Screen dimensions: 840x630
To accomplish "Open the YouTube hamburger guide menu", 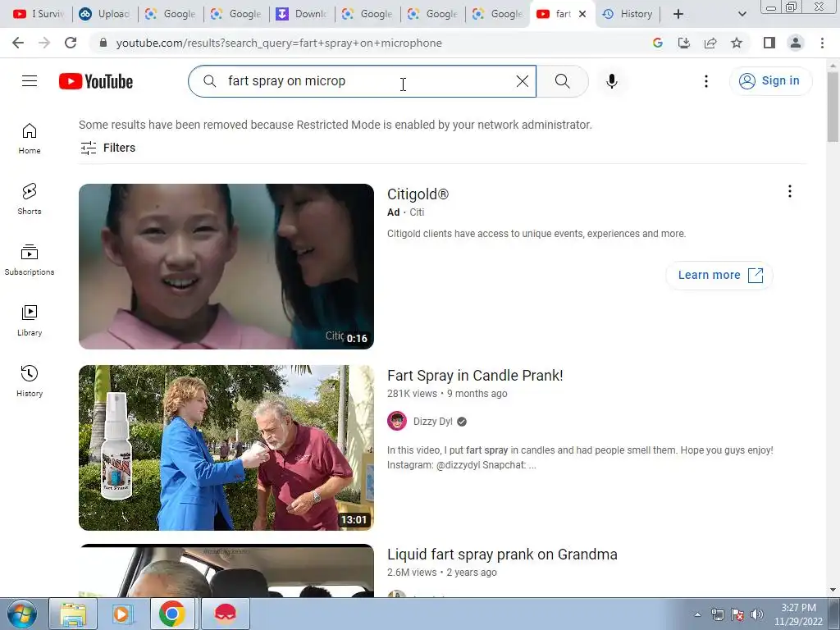I will tap(30, 81).
